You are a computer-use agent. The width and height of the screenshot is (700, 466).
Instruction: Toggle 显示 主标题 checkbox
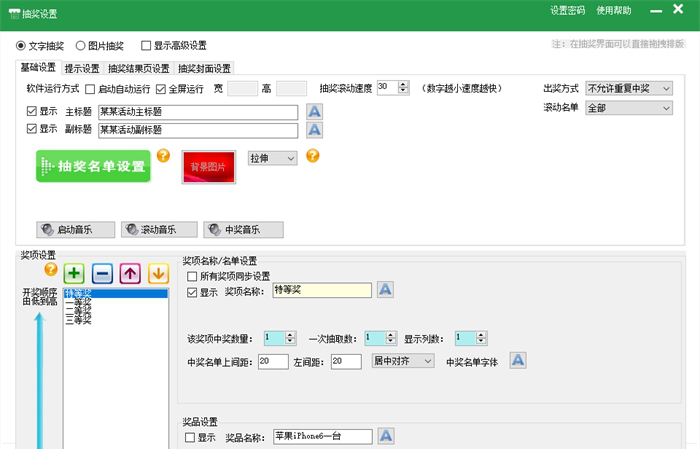click(x=32, y=111)
